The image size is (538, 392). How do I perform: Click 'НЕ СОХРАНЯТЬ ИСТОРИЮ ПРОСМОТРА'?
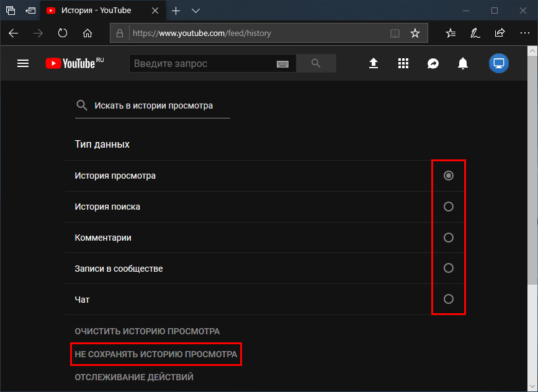click(156, 354)
